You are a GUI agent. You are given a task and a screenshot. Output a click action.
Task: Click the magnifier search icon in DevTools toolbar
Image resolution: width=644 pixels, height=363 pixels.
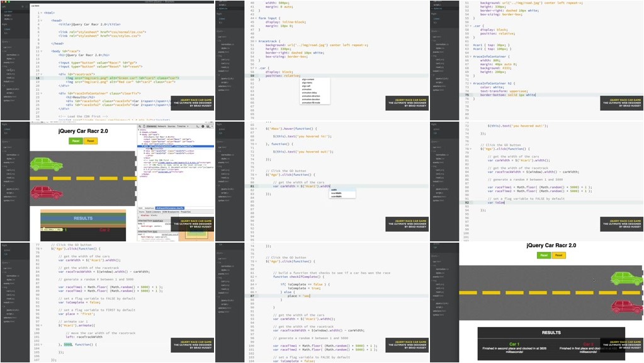pyautogui.click(x=140, y=126)
